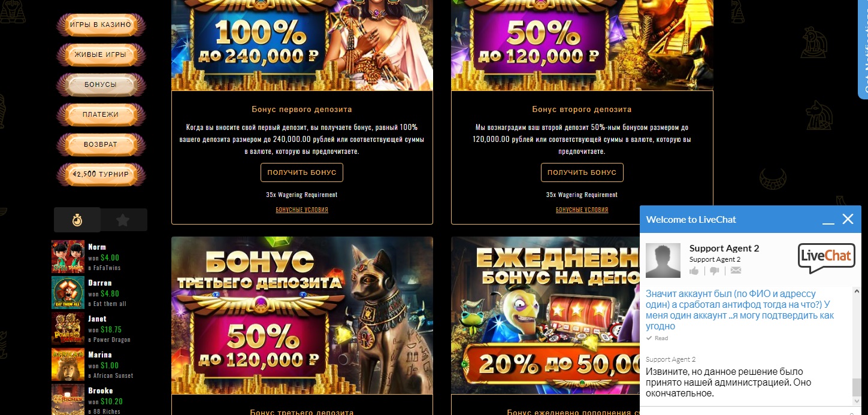Claim first deposit bonus ПОЛУЧИТЬ БОНУС button

click(x=302, y=172)
